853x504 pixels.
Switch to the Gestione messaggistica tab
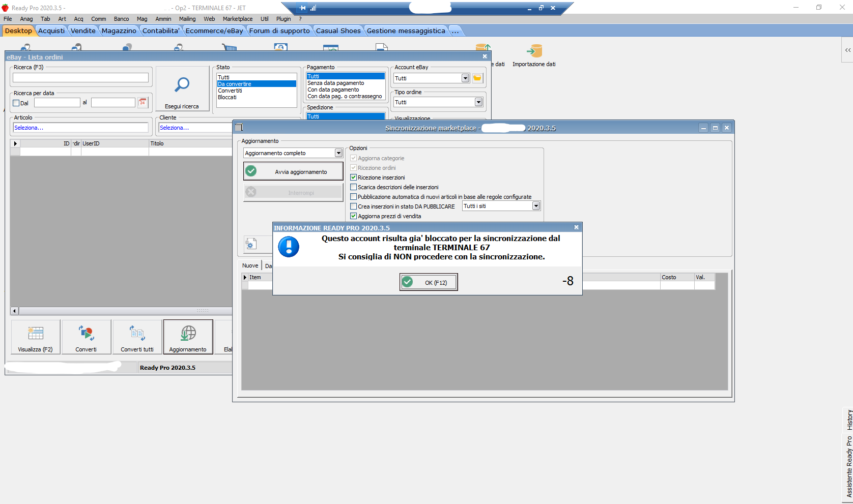(406, 31)
